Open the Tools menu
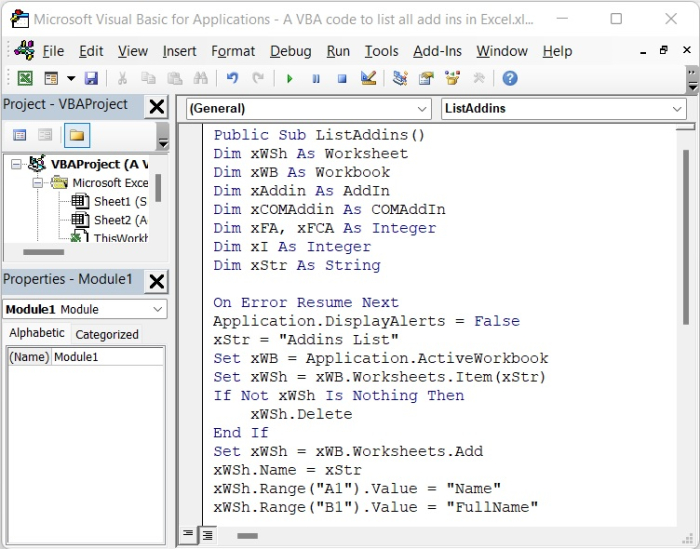The image size is (700, 549). point(381,51)
